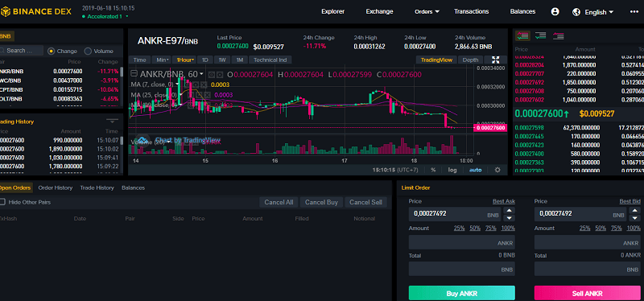
Task: Set buy amount to 50%
Action: 475,228
